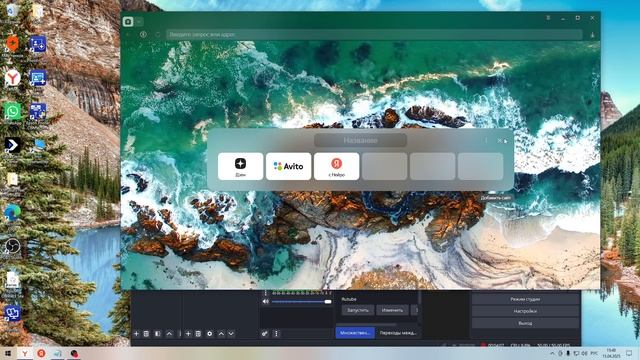Add a scene with OBS plus icon
640x360 pixels.
136,333
